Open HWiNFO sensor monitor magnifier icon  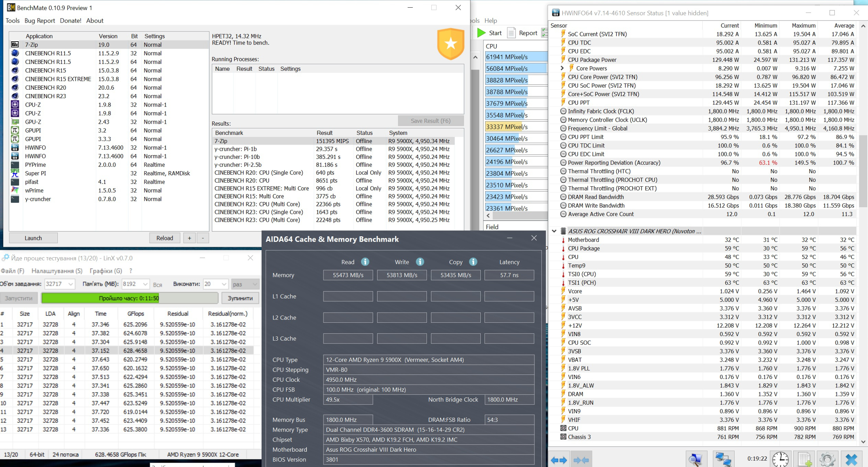coord(696,459)
